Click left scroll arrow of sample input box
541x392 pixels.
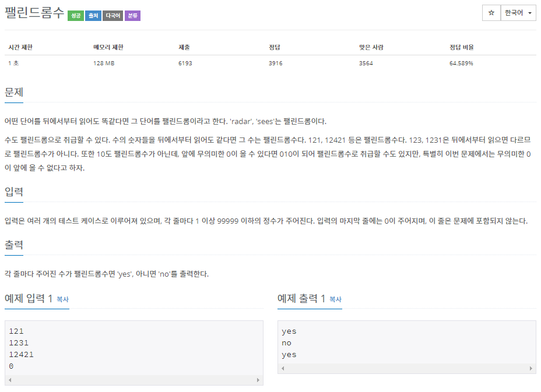[10, 380]
